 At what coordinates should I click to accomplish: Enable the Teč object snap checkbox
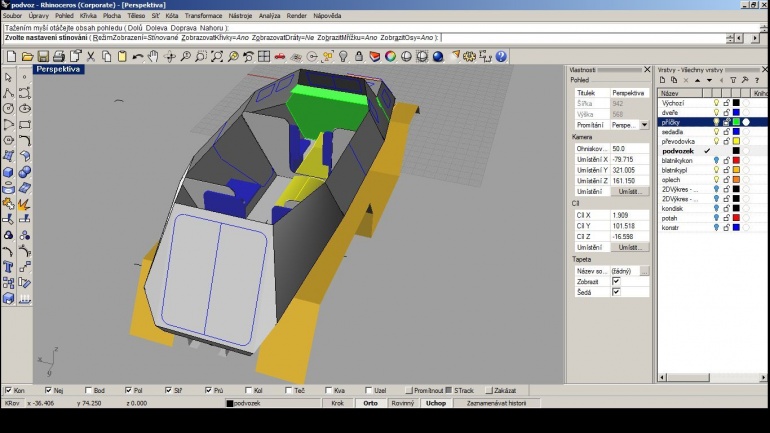(x=289, y=390)
